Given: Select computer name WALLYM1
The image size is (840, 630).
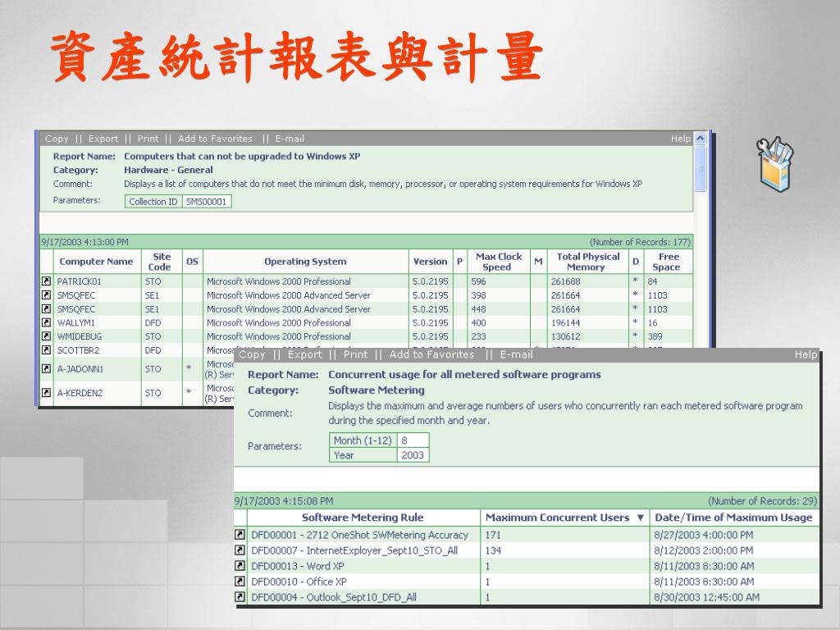Looking at the screenshot, I should tap(75, 322).
